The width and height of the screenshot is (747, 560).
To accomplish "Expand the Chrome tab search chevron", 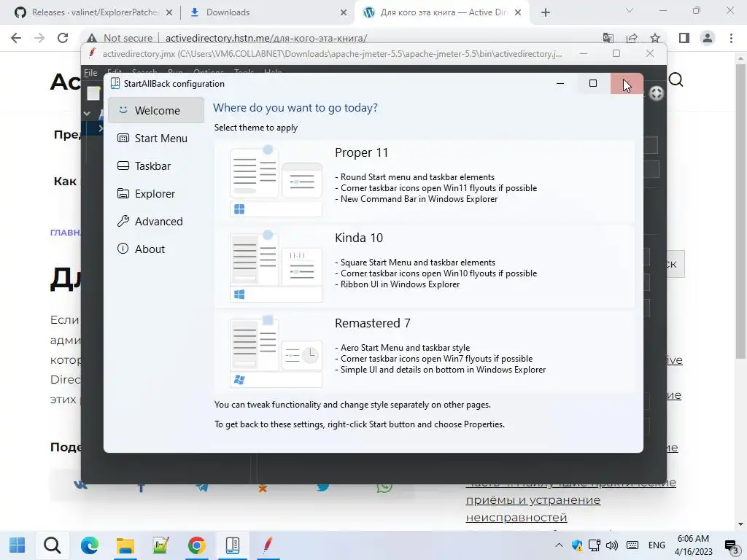I will click(630, 10).
